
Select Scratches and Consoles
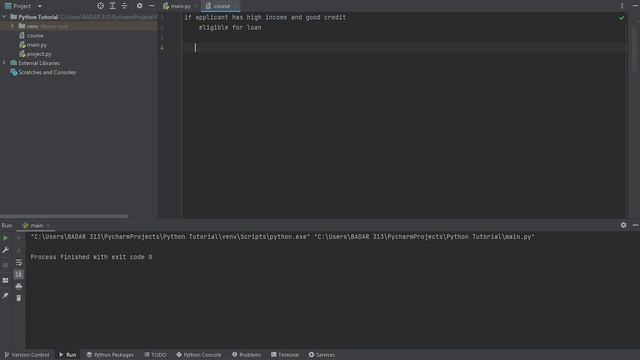click(47, 72)
